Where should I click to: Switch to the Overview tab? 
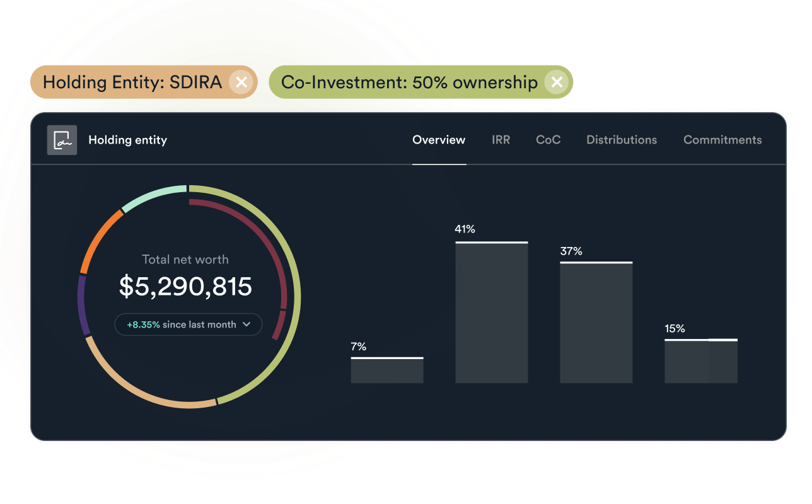439,140
